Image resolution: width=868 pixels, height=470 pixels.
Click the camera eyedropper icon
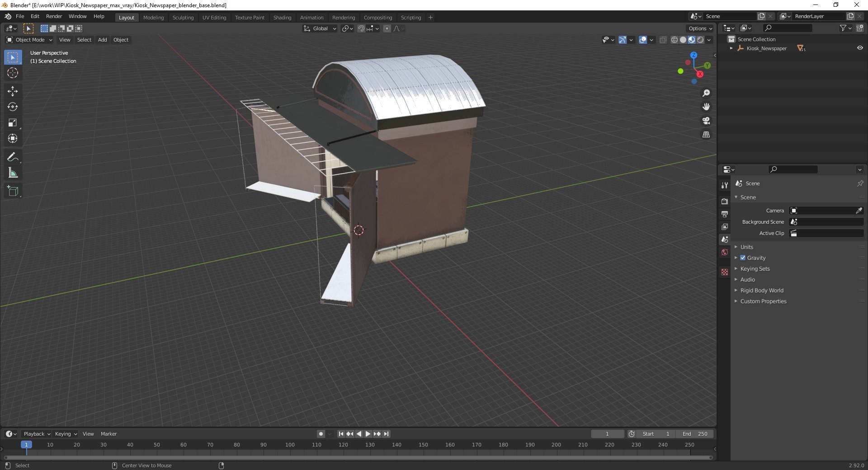click(x=859, y=211)
